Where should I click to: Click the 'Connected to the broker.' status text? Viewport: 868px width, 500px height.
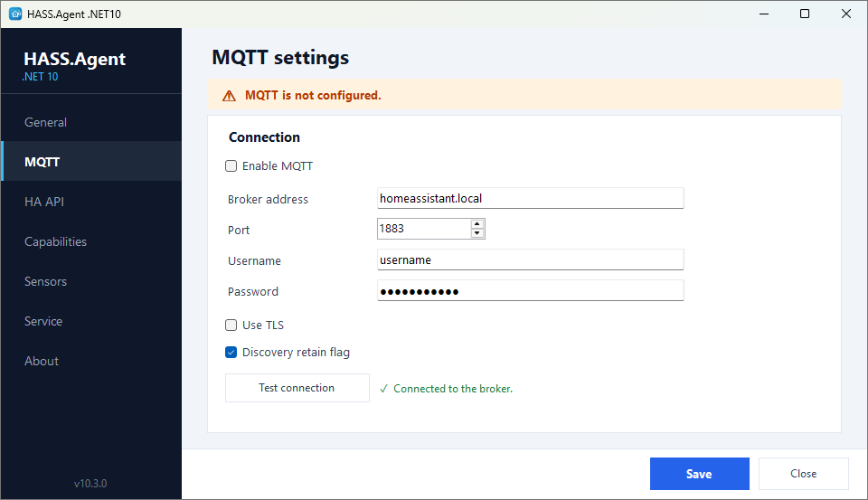coord(453,389)
